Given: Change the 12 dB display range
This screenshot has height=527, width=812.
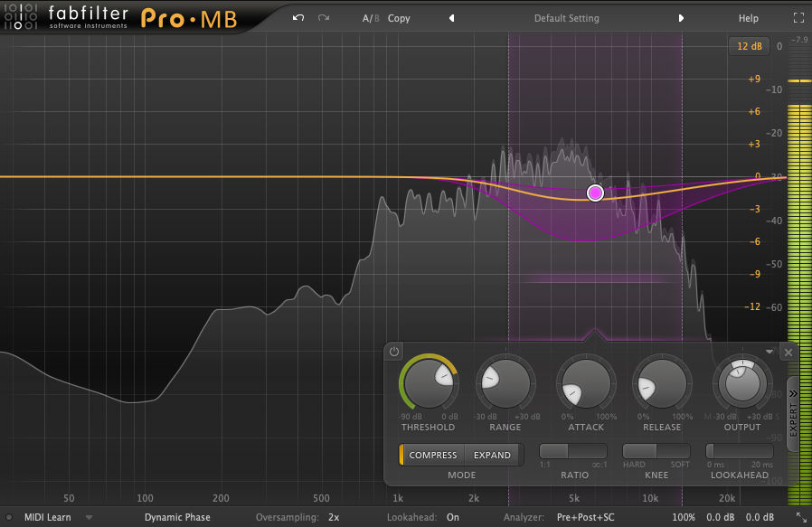Looking at the screenshot, I should [x=750, y=46].
